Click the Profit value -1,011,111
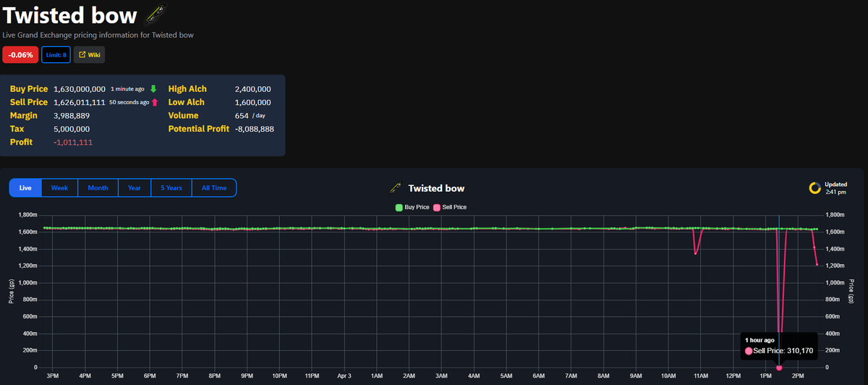868x385 pixels. tap(73, 142)
